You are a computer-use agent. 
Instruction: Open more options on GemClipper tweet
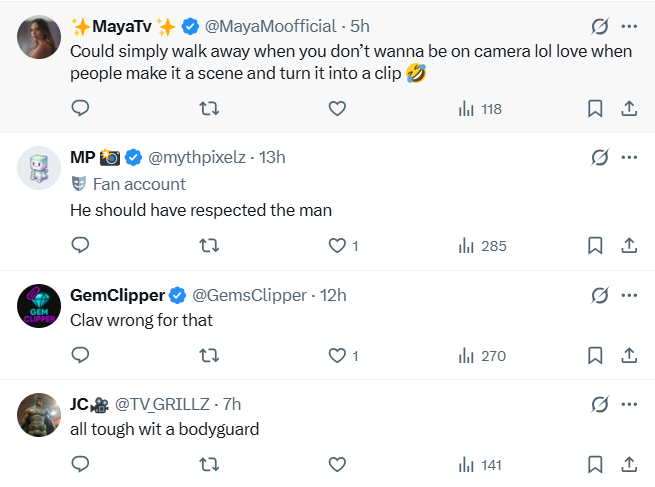tap(629, 295)
